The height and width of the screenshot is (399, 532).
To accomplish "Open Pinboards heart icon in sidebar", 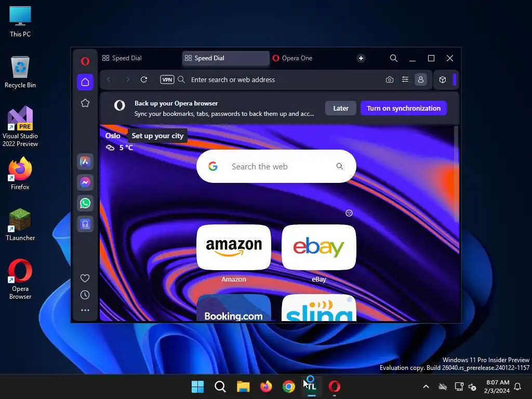I will 85,278.
